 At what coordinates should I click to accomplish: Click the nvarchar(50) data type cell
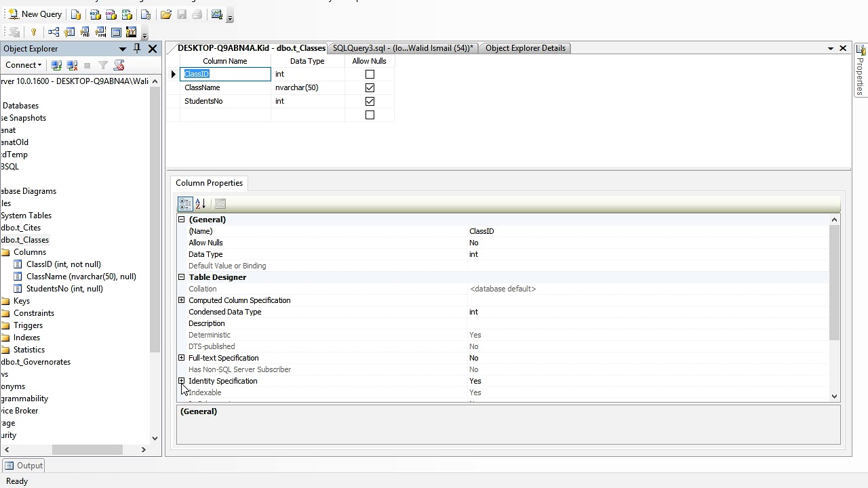pyautogui.click(x=307, y=87)
